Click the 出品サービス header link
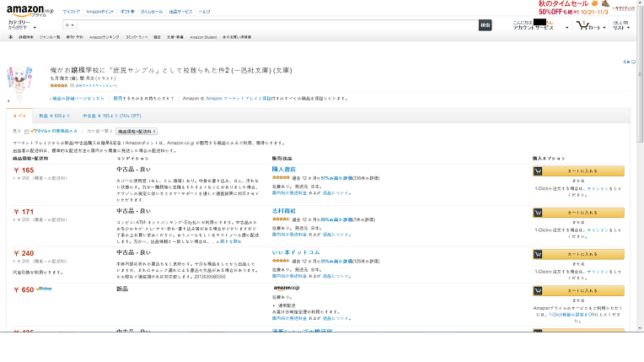Image resolution: width=644 pixels, height=362 pixels. click(180, 12)
